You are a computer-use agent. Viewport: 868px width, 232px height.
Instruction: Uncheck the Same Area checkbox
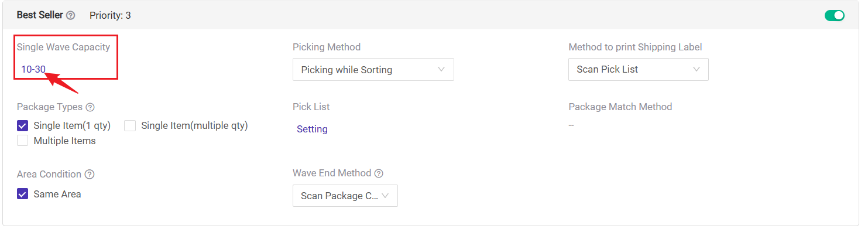pos(23,194)
